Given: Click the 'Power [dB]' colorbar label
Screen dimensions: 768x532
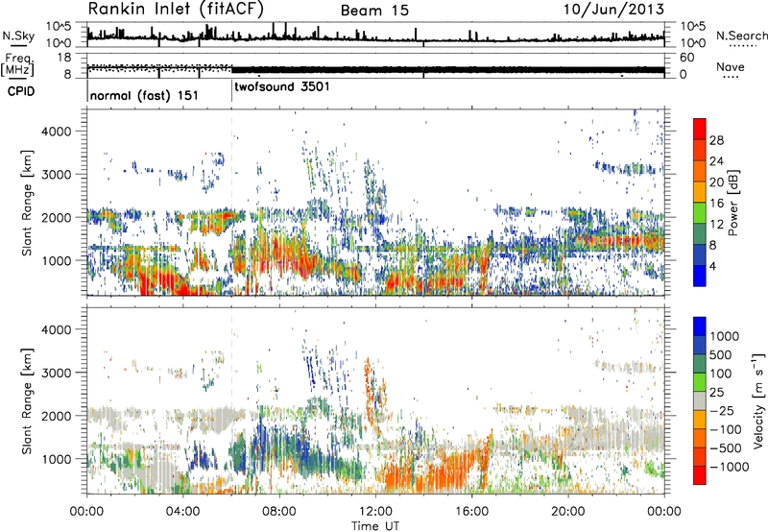Looking at the screenshot, I should click(732, 203).
